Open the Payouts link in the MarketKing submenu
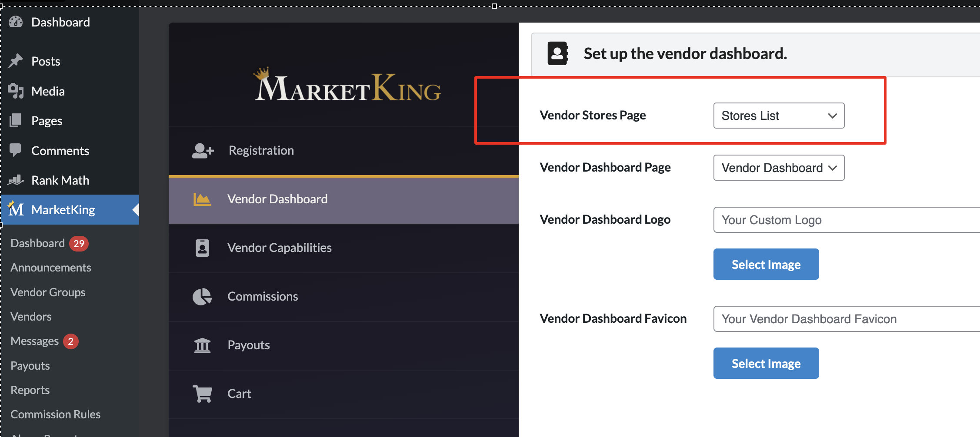 click(30, 366)
